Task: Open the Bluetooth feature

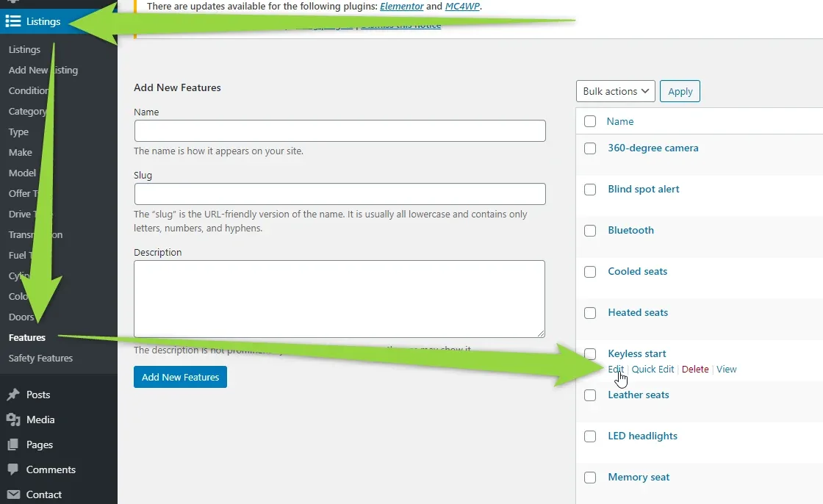Action: (x=631, y=230)
